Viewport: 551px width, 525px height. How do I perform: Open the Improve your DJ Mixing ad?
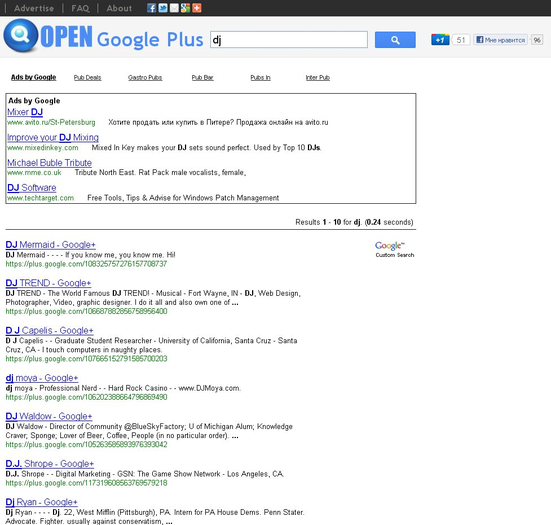(53, 137)
